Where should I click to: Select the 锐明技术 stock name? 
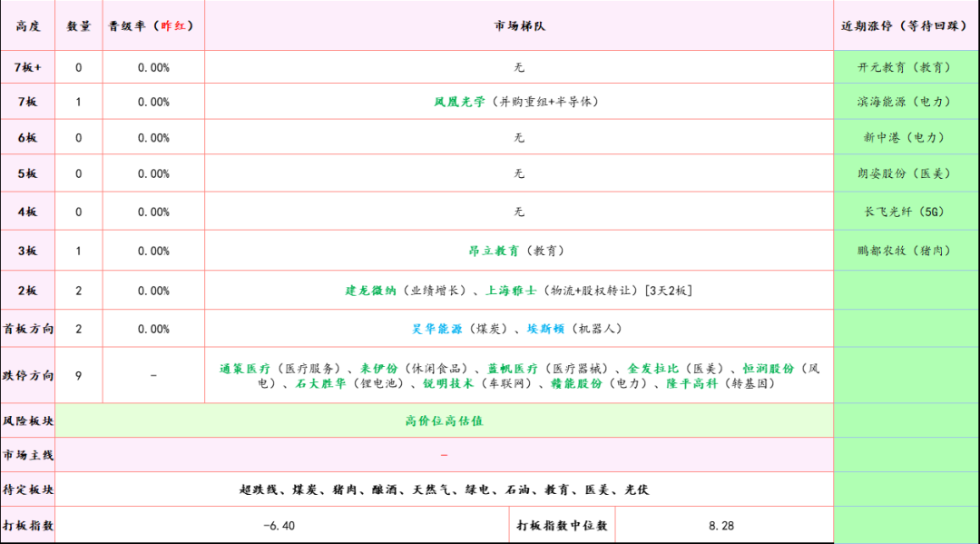pyautogui.click(x=448, y=383)
